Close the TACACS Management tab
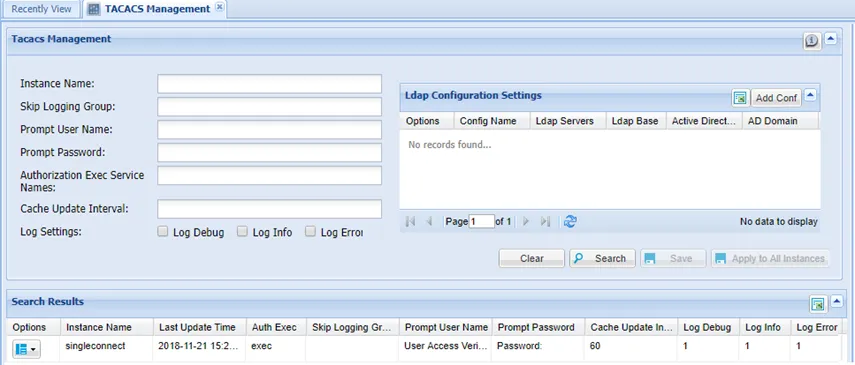This screenshot has width=855, height=365. (x=219, y=7)
